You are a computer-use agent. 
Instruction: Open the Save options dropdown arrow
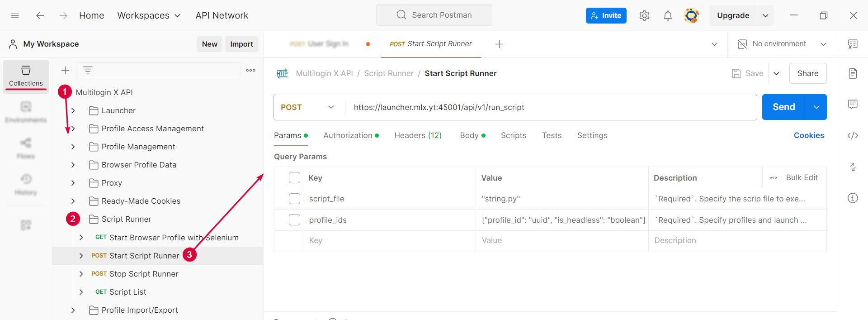pos(776,73)
